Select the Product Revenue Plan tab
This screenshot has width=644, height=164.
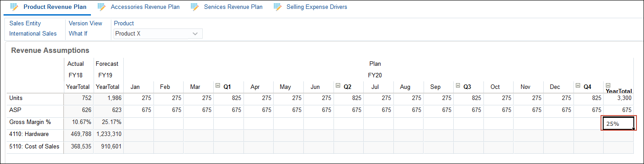click(55, 7)
